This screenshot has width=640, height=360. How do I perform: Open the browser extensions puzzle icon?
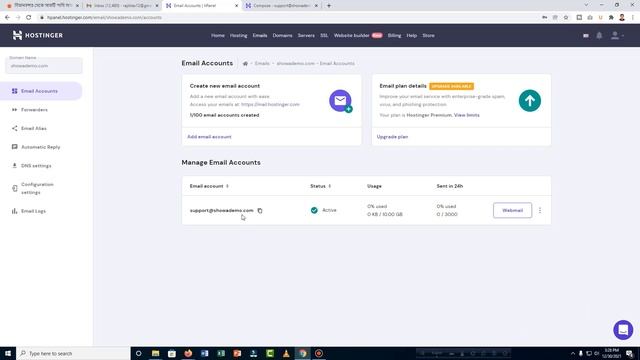(x=611, y=18)
